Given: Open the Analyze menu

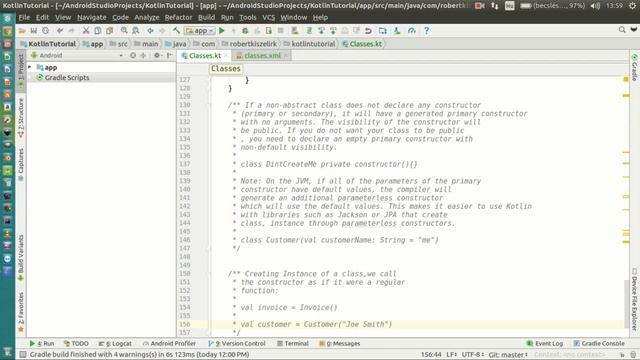Looking at the screenshot, I should pyautogui.click(x=147, y=18).
